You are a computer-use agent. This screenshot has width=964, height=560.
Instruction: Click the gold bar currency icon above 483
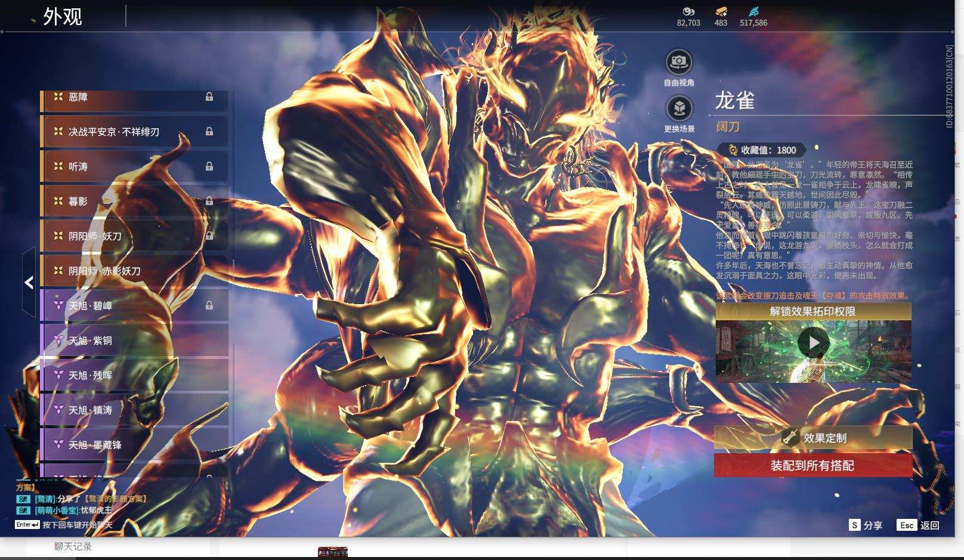point(721,11)
